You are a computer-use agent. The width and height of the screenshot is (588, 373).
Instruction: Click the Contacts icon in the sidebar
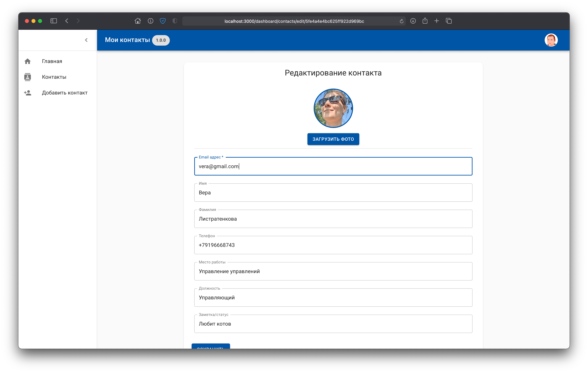click(28, 77)
